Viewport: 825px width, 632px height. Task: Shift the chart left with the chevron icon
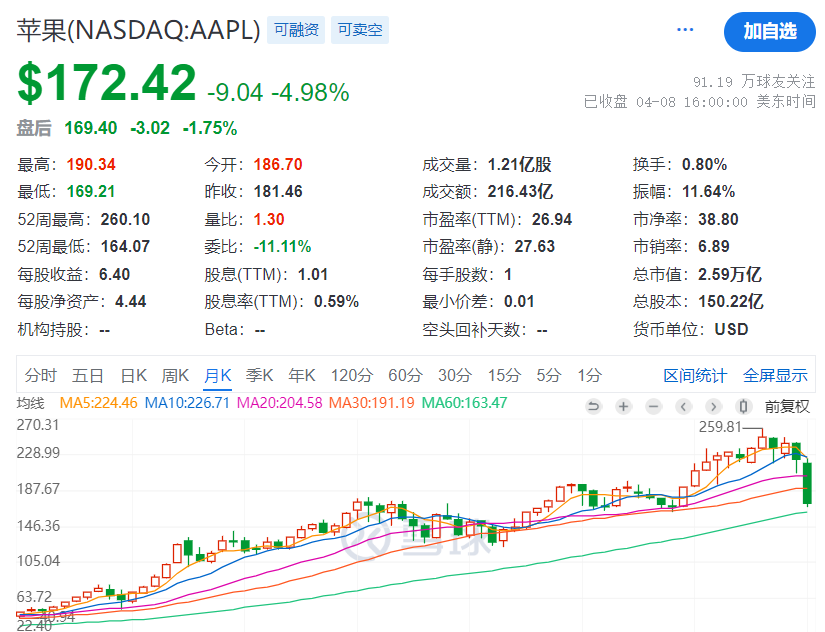pyautogui.click(x=683, y=406)
